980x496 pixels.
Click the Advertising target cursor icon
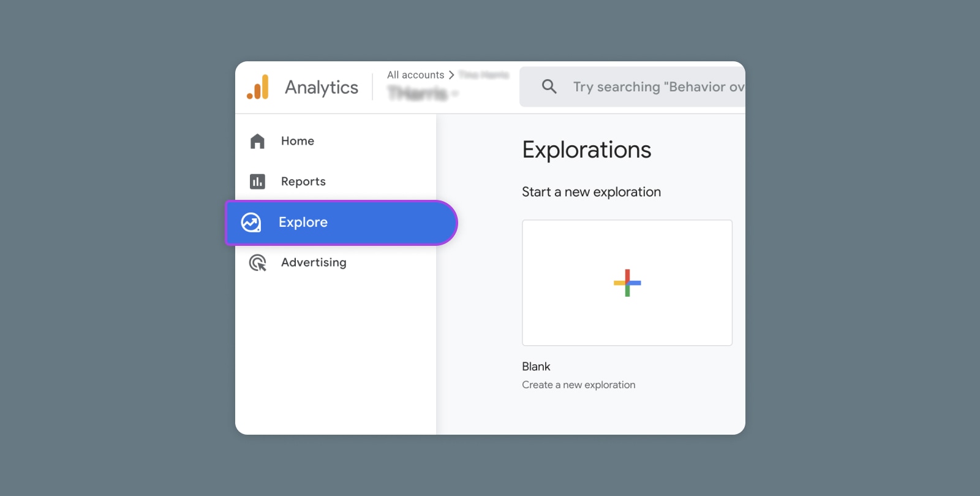point(258,262)
